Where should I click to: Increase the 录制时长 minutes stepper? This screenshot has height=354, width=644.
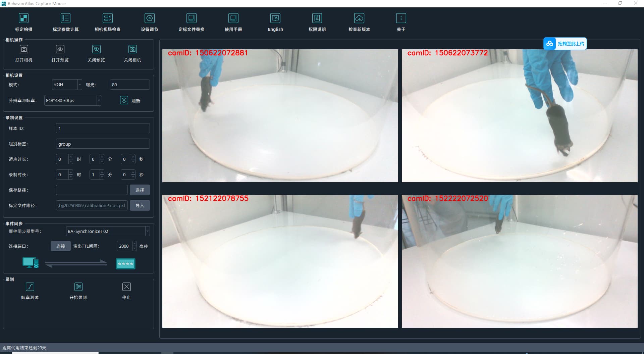pyautogui.click(x=102, y=172)
